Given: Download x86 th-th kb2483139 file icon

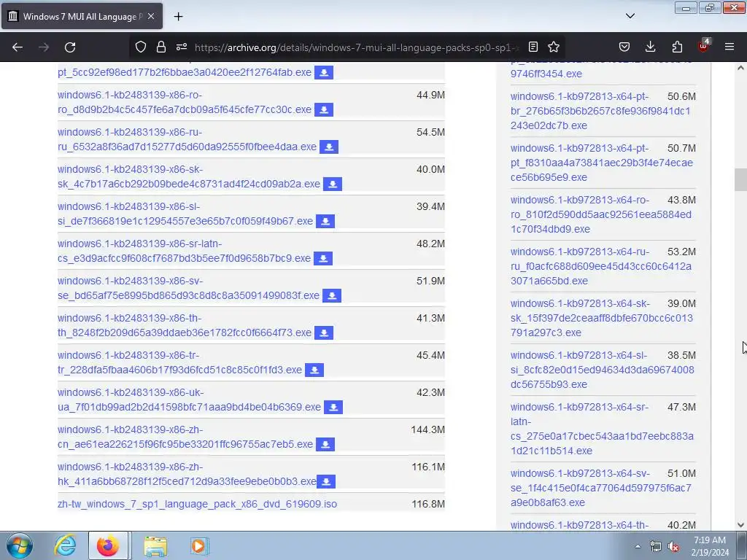Looking at the screenshot, I should point(324,332).
